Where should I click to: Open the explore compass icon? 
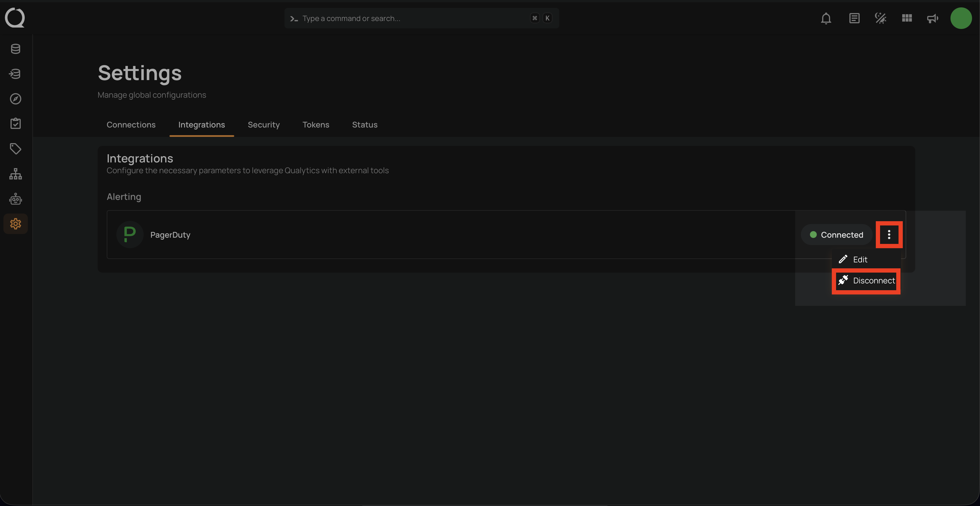[15, 99]
